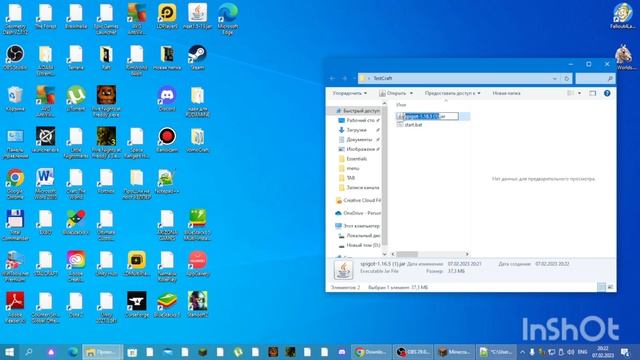Select Быстрый доступ in navigation pane

pyautogui.click(x=357, y=111)
